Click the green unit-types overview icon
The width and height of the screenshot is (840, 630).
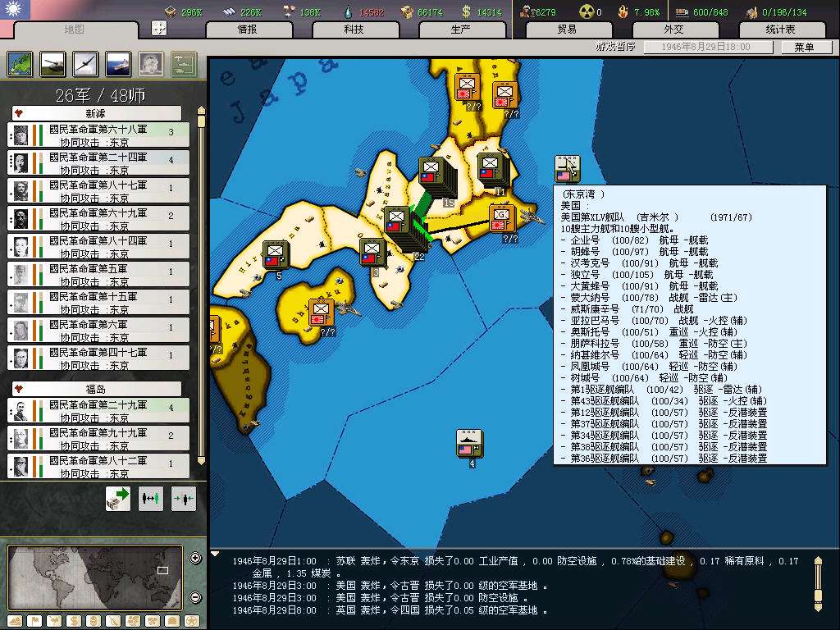[x=184, y=64]
